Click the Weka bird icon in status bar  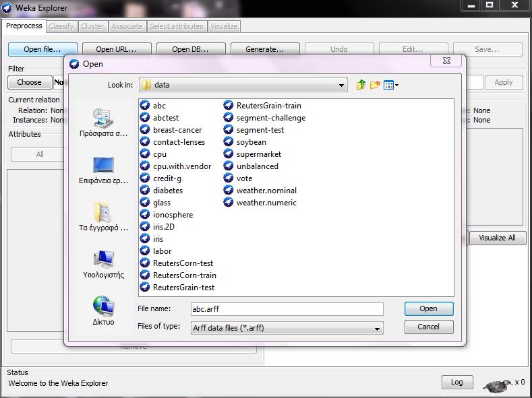click(x=498, y=385)
